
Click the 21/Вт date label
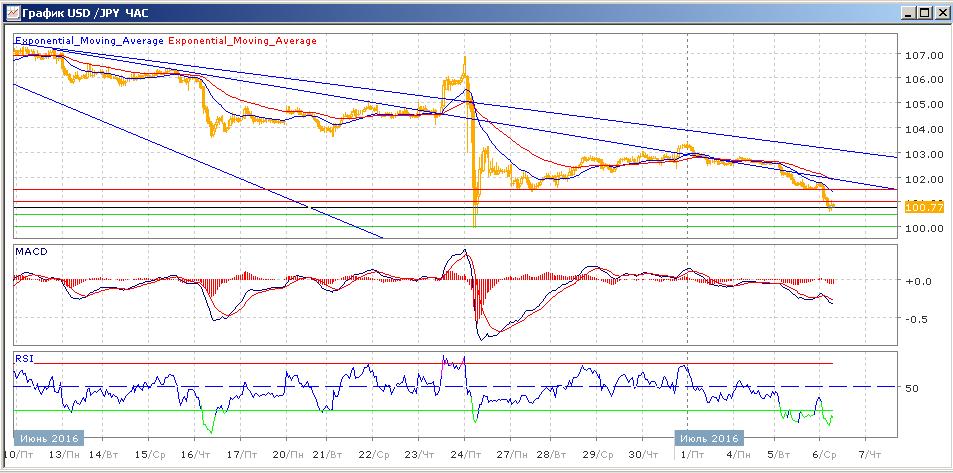click(328, 455)
